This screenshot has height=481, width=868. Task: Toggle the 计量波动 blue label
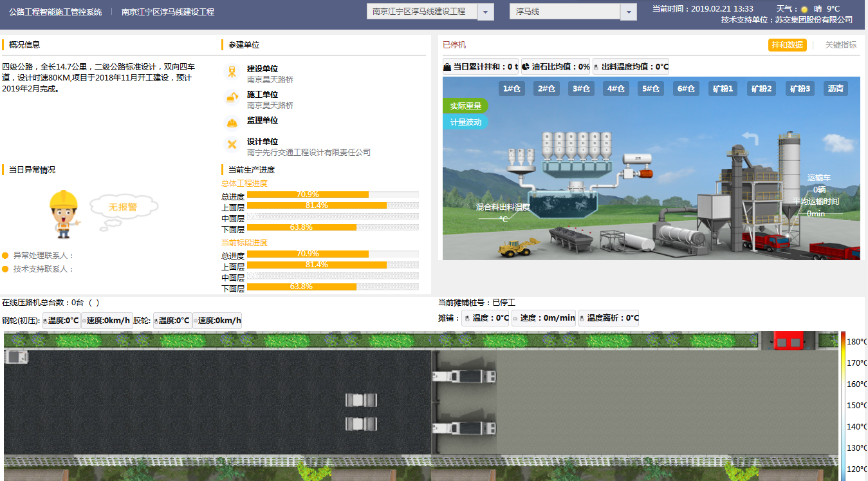(x=465, y=122)
